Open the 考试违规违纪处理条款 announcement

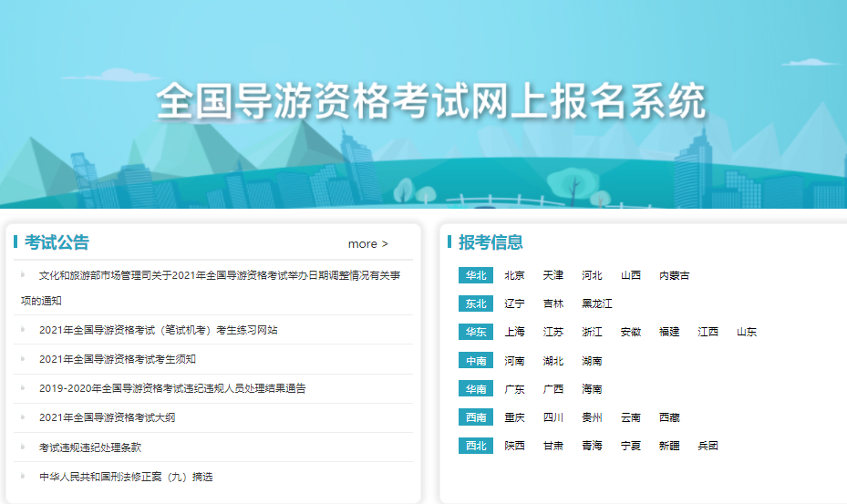click(89, 447)
